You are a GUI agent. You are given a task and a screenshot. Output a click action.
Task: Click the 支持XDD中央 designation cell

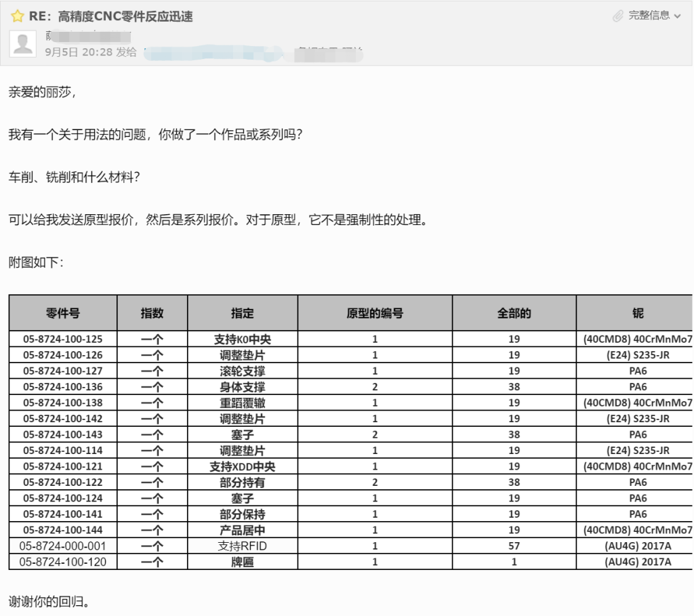(x=243, y=466)
